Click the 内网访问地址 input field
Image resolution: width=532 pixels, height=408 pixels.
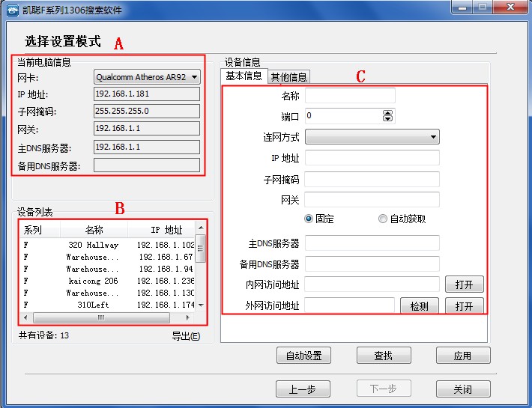[x=372, y=284]
